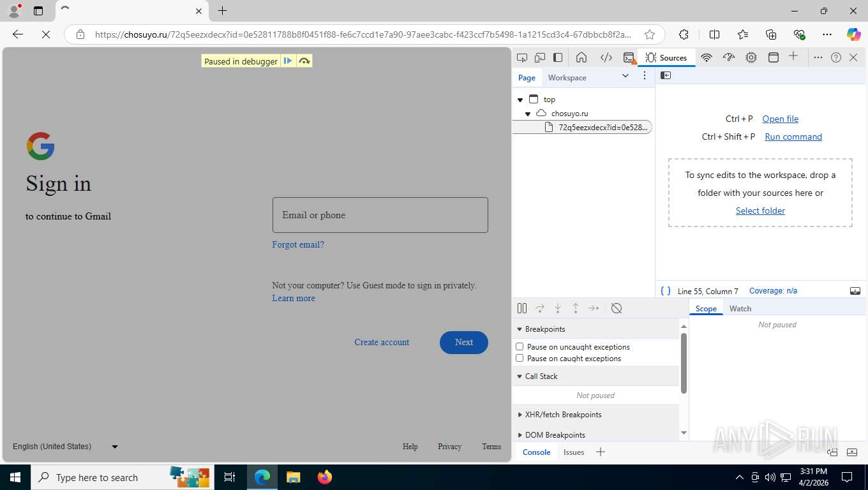Click the Create account link

pyautogui.click(x=382, y=343)
